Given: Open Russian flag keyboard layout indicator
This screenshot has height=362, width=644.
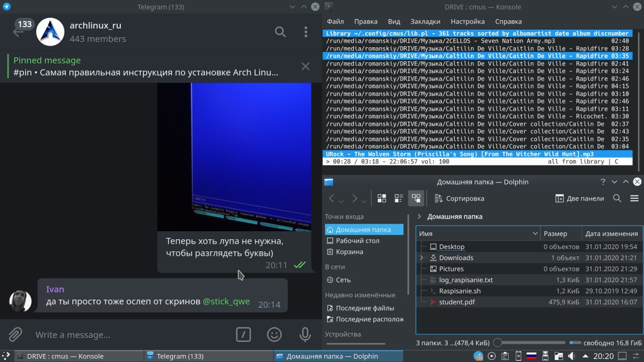Looking at the screenshot, I should (x=531, y=356).
